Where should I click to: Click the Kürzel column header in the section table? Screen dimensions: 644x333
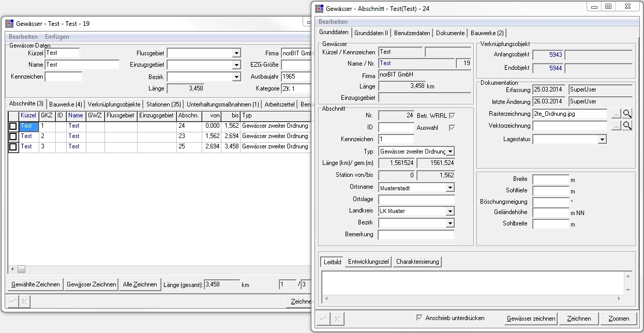tap(28, 116)
